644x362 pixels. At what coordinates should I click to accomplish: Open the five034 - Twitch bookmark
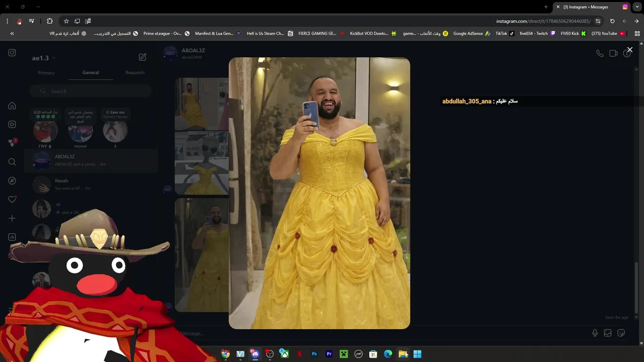[537, 34]
